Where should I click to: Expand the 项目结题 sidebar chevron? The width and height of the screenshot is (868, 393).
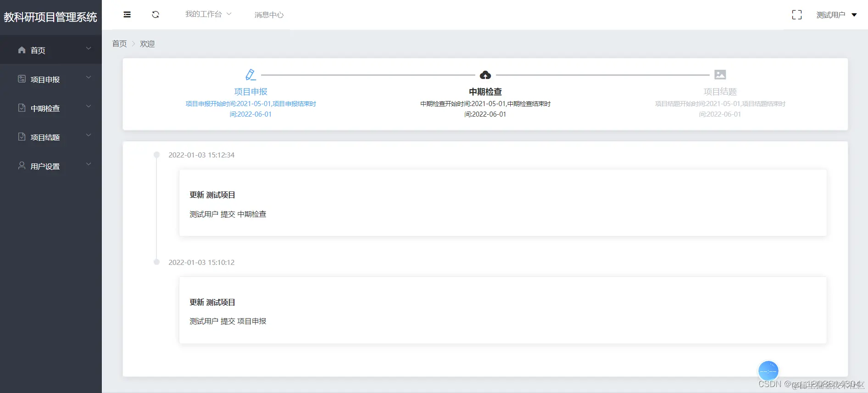(x=89, y=135)
